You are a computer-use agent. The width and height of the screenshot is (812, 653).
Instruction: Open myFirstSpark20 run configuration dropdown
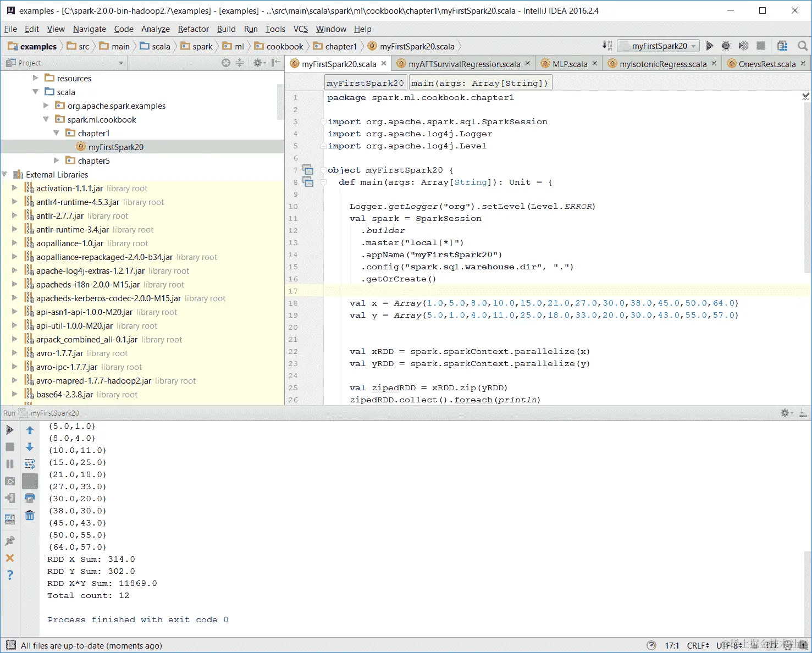click(658, 46)
